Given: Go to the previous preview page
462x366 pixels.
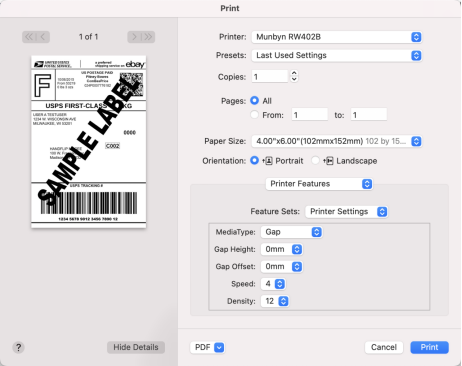Looking at the screenshot, I should [x=43, y=37].
